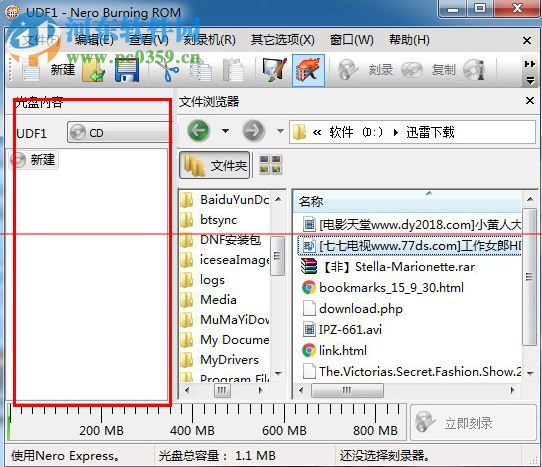Select the MuMaYiDow folder
This screenshot has height=467, width=542.
point(225,320)
